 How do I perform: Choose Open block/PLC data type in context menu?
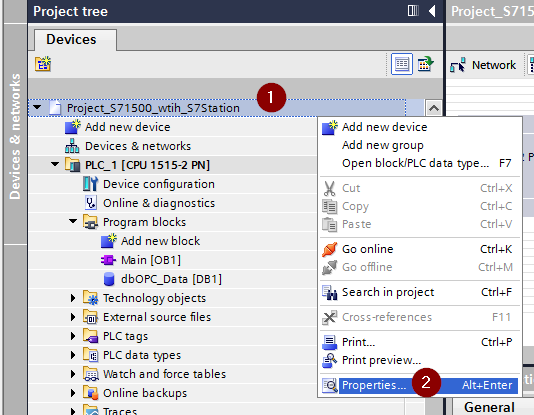point(420,163)
